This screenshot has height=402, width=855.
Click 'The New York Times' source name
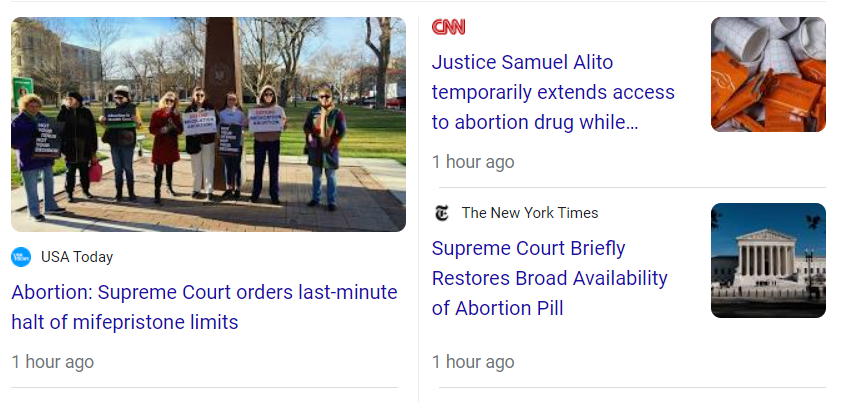coord(530,213)
